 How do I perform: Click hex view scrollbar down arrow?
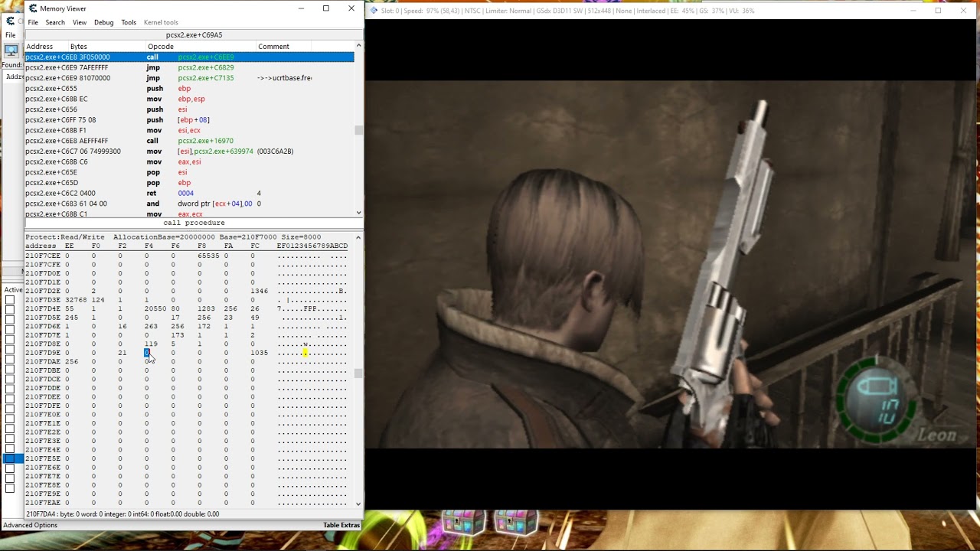point(358,504)
